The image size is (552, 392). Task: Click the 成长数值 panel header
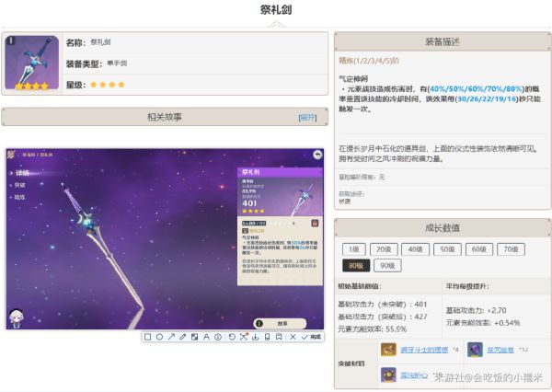click(443, 228)
